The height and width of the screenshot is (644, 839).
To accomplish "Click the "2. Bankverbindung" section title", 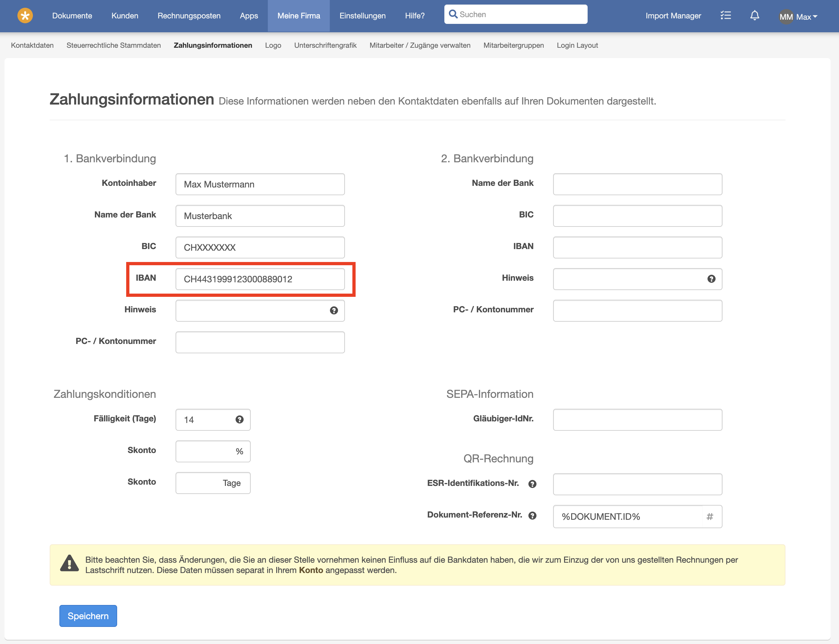I will click(x=487, y=159).
